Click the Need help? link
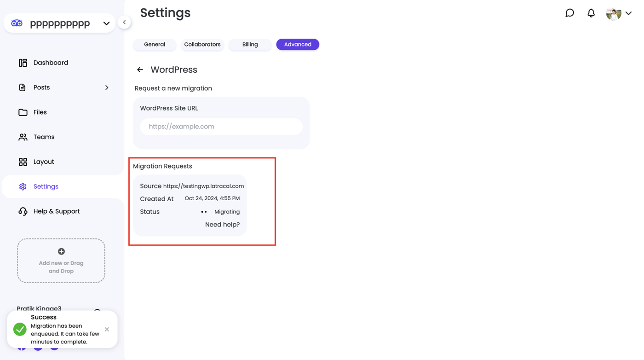Image resolution: width=644 pixels, height=360 pixels. pyautogui.click(x=222, y=225)
